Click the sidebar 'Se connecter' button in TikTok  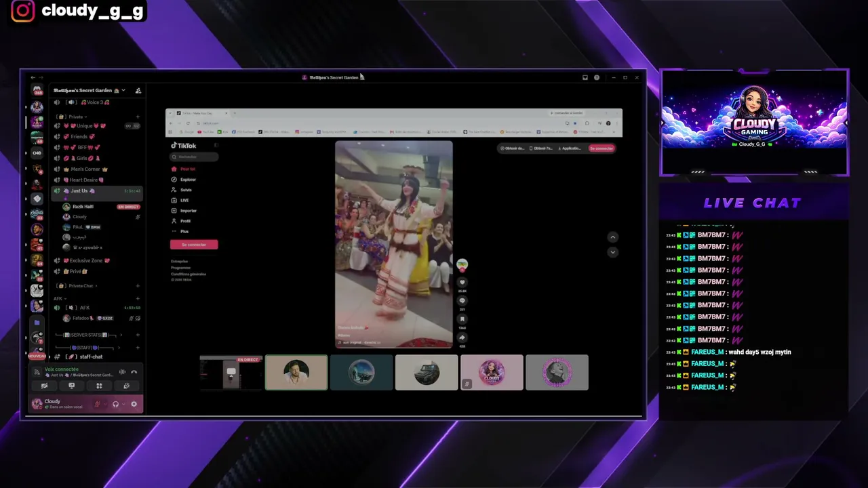(194, 245)
